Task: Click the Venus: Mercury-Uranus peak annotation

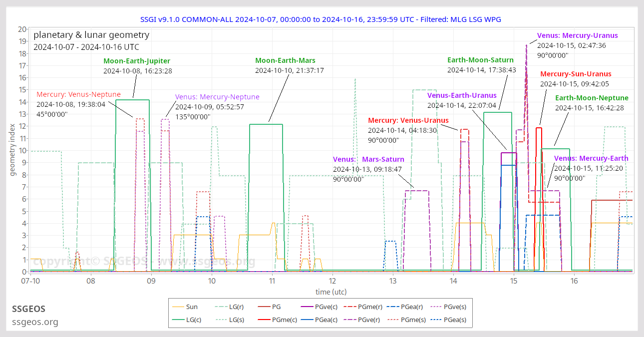Action: tap(577, 35)
